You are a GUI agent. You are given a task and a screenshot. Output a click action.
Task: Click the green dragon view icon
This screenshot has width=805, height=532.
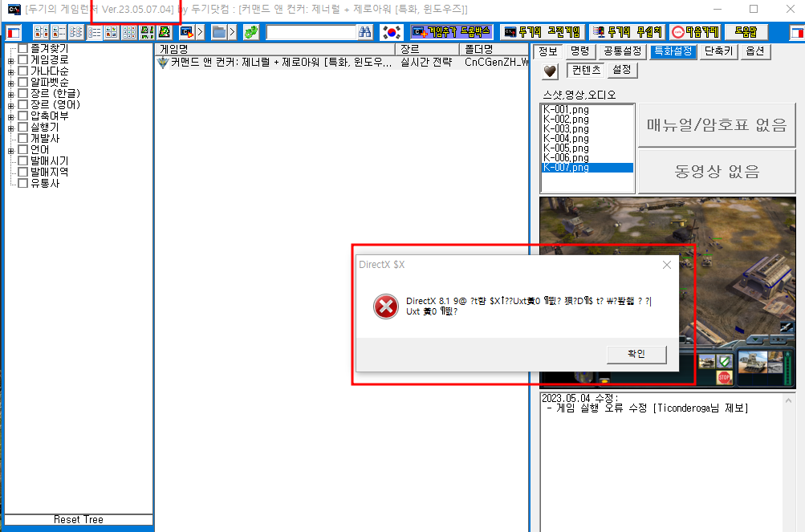[x=165, y=32]
